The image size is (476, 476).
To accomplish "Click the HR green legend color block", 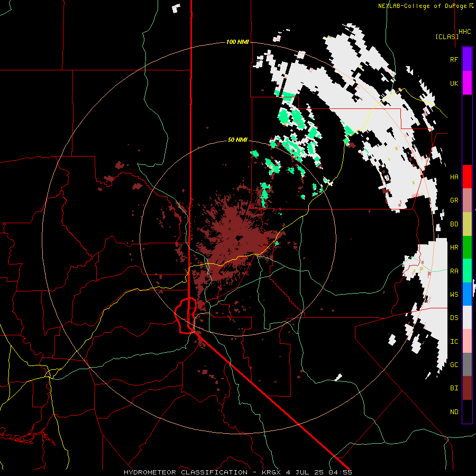I will tap(467, 247).
